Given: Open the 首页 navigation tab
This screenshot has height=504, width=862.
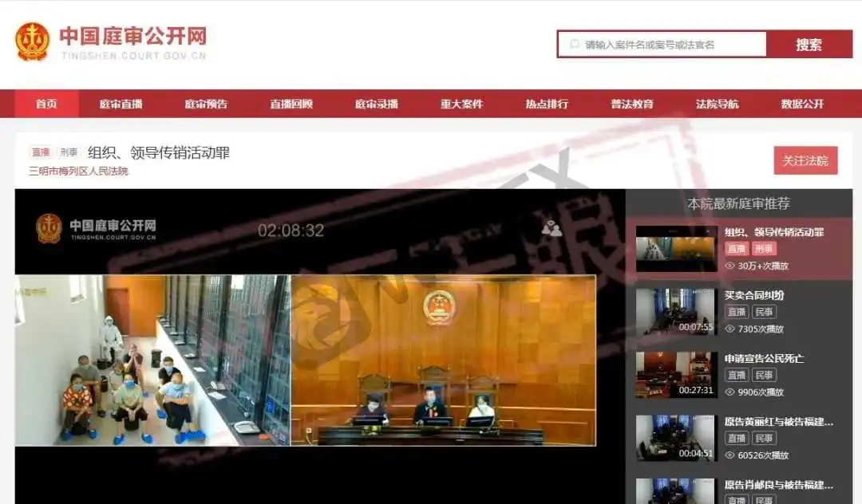Looking at the screenshot, I should coord(47,104).
